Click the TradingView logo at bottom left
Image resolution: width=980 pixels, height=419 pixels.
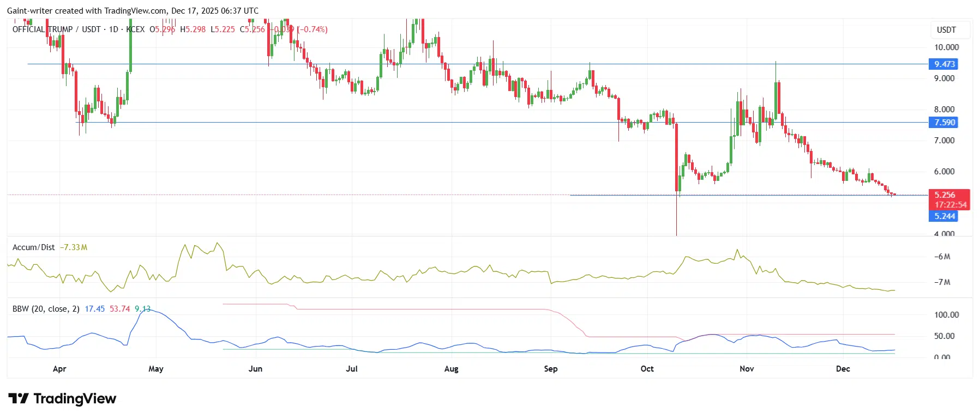[62, 399]
